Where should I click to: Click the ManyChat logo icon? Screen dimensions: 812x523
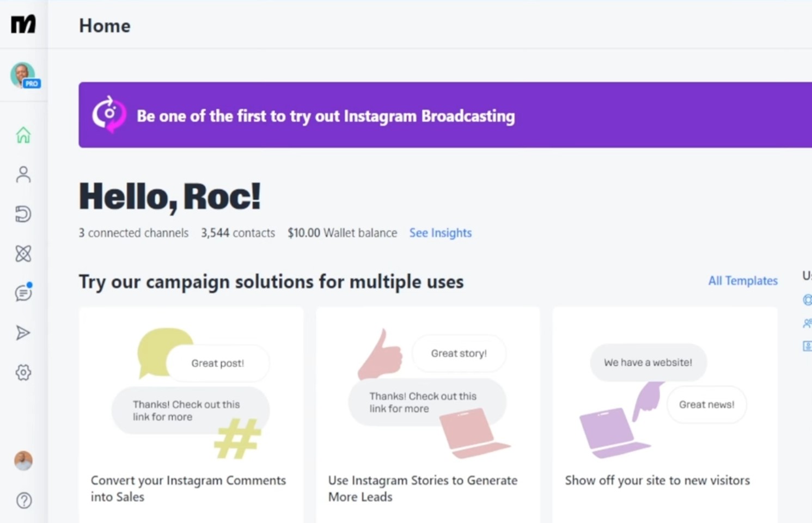23,24
